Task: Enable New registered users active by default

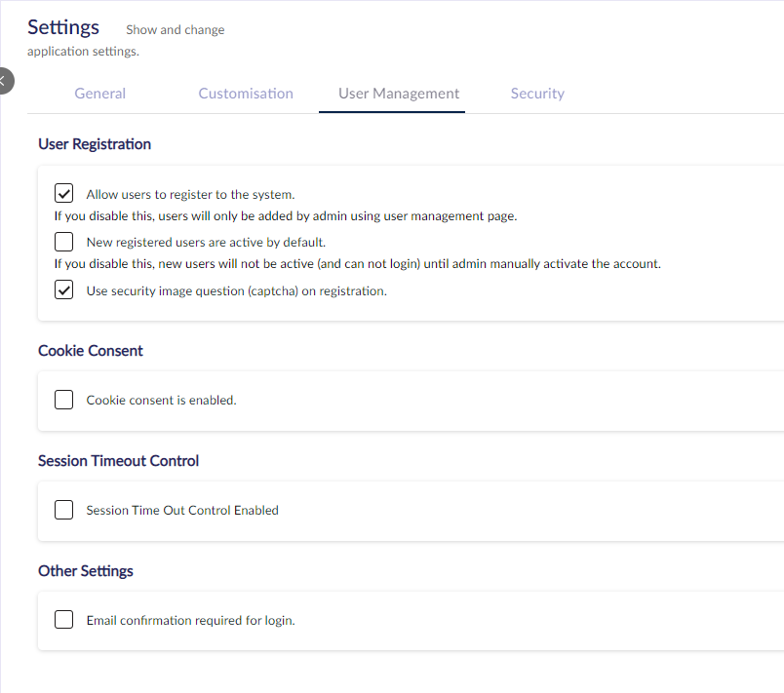Action: click(x=64, y=242)
